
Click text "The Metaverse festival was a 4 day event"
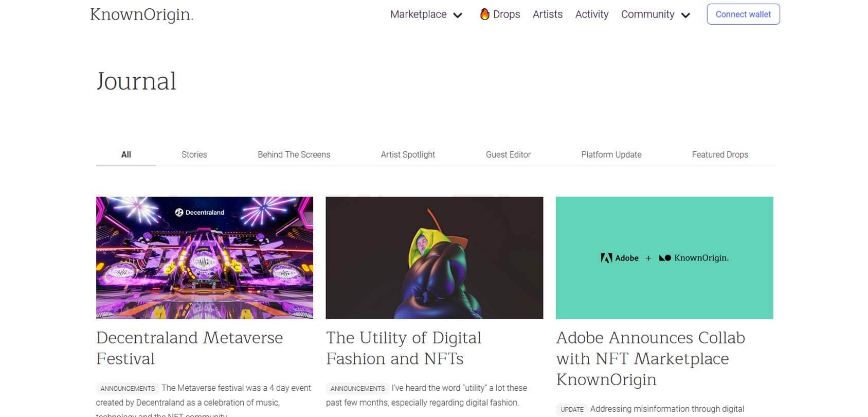coord(236,388)
